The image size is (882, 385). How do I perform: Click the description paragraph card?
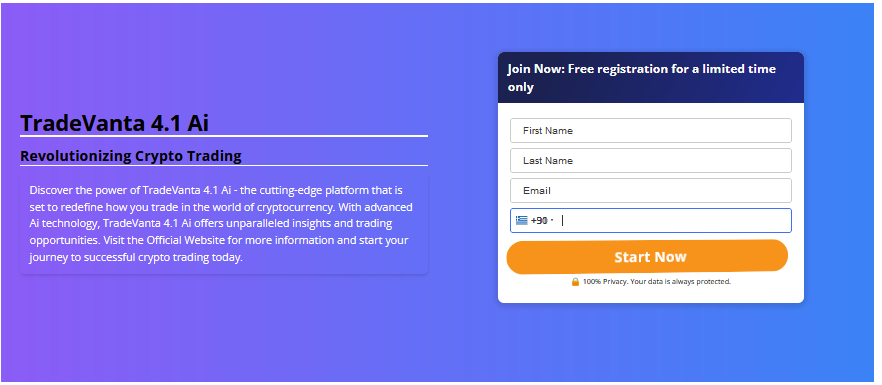224,223
